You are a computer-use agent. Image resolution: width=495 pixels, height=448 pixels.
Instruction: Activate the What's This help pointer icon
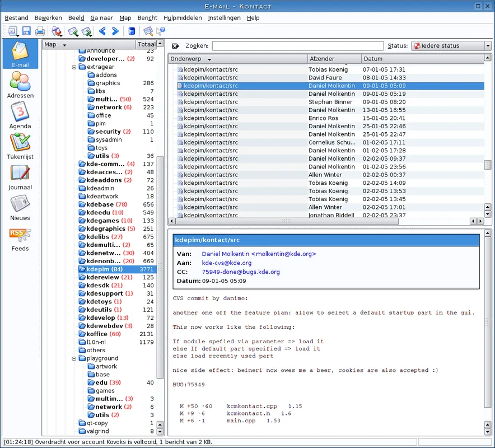[x=161, y=31]
